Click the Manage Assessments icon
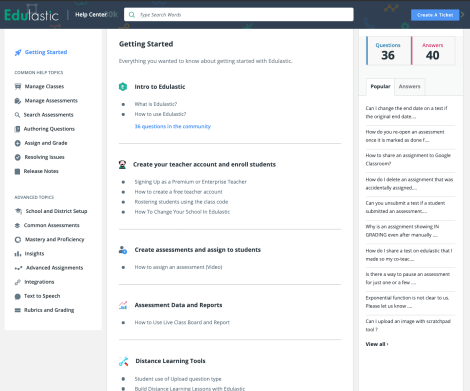470x391 pixels. [18, 101]
